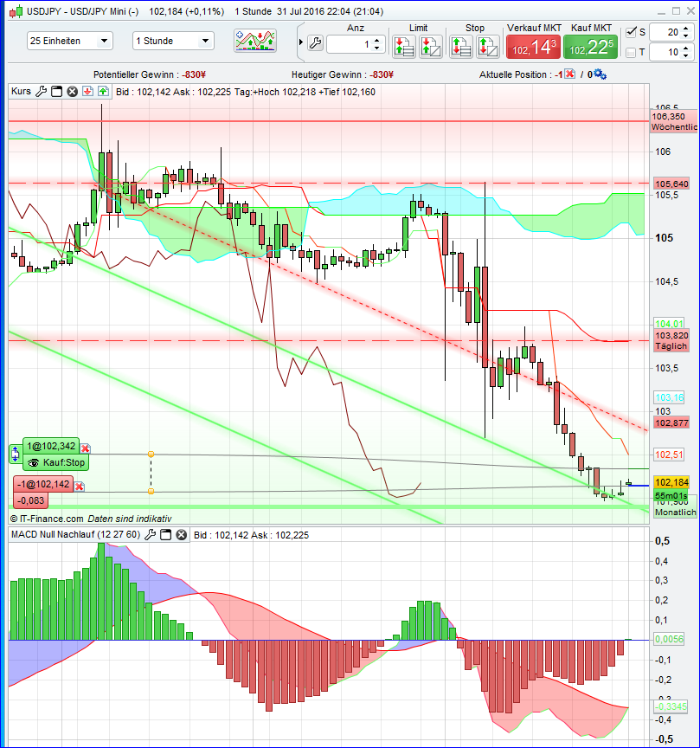The image size is (700, 748).
Task: Click upper orange handle on order line
Action: [151, 455]
